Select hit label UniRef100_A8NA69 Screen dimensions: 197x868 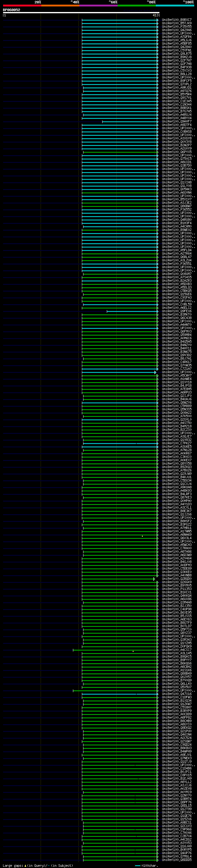click(x=177, y=535)
